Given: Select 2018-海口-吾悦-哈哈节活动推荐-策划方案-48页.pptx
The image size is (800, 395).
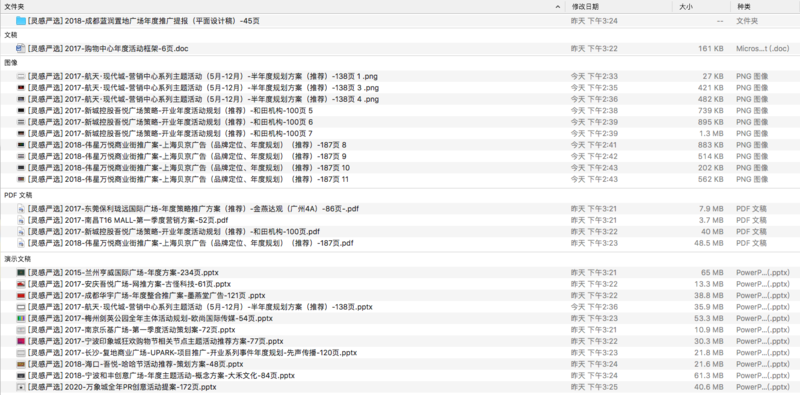Looking at the screenshot, I should pyautogui.click(x=136, y=364).
